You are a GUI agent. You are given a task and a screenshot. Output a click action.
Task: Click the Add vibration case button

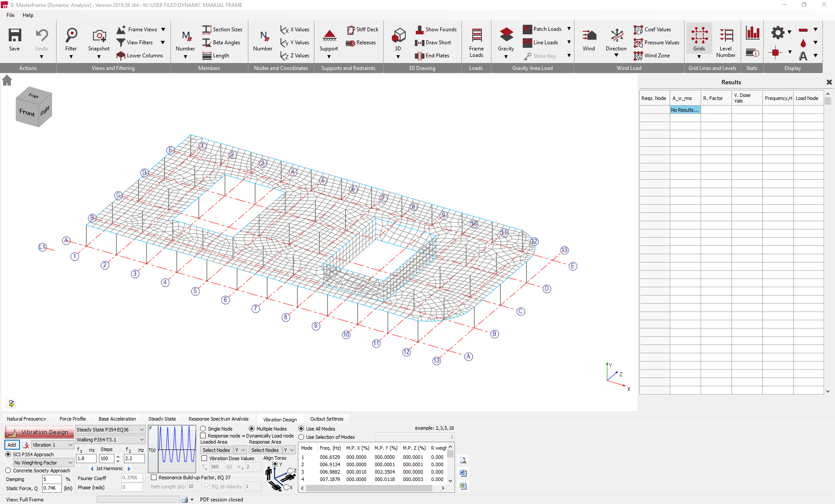point(12,445)
